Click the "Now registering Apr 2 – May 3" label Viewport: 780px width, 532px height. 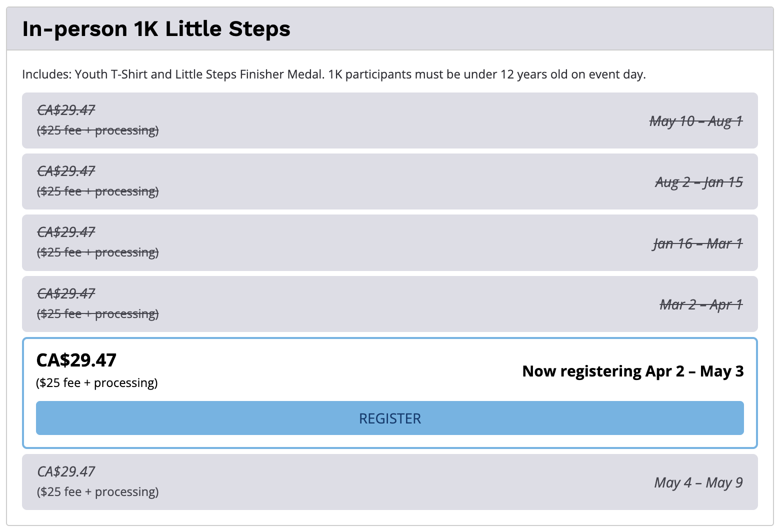coord(632,371)
